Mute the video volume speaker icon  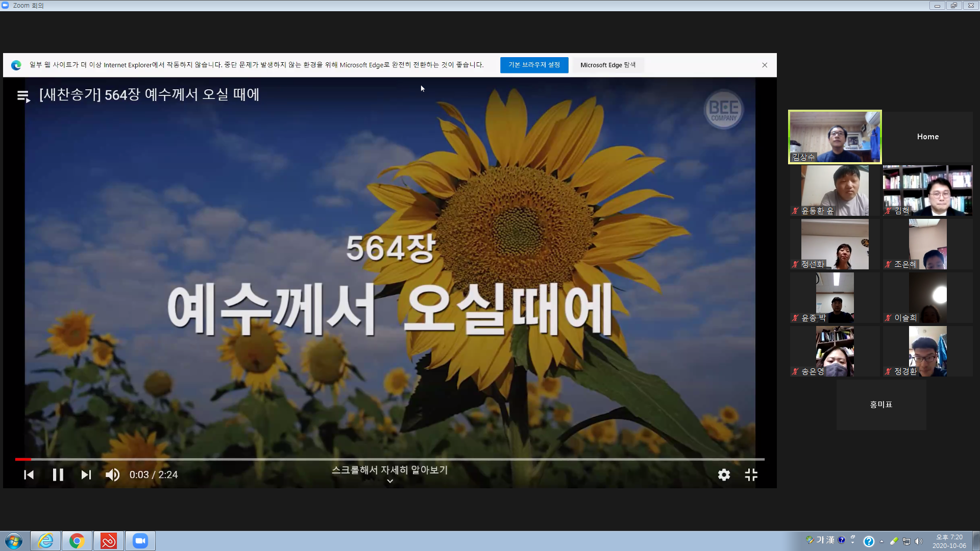click(x=112, y=475)
